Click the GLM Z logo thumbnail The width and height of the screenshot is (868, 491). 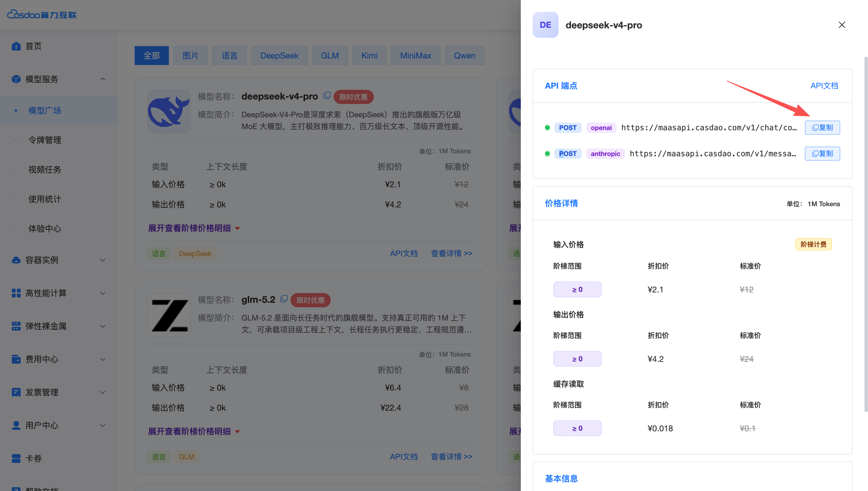pyautogui.click(x=169, y=315)
